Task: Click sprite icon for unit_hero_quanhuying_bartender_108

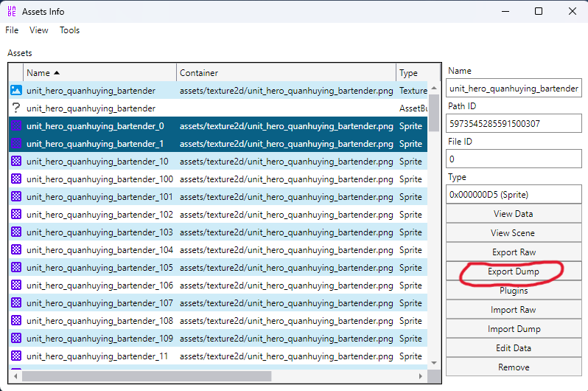Action: point(16,321)
